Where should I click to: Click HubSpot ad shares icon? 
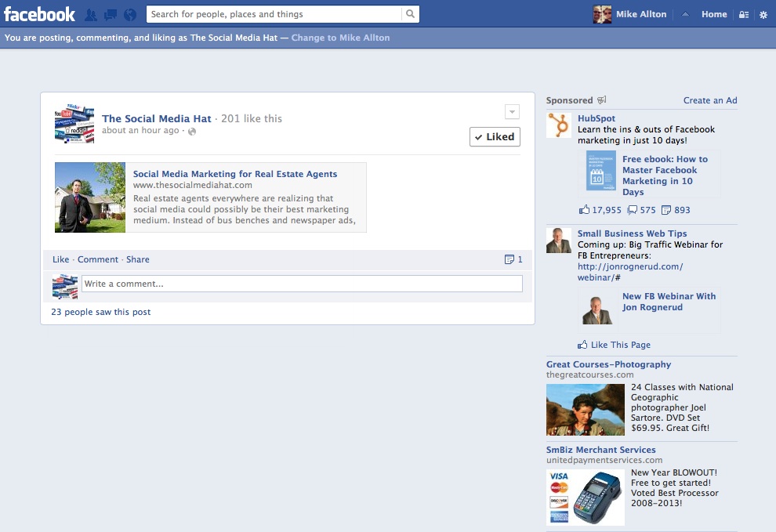pos(666,210)
